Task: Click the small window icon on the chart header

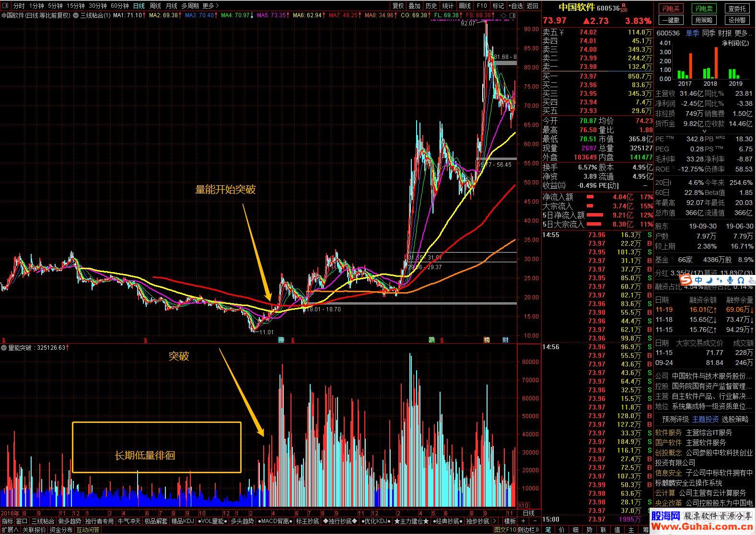Action: click(x=512, y=15)
